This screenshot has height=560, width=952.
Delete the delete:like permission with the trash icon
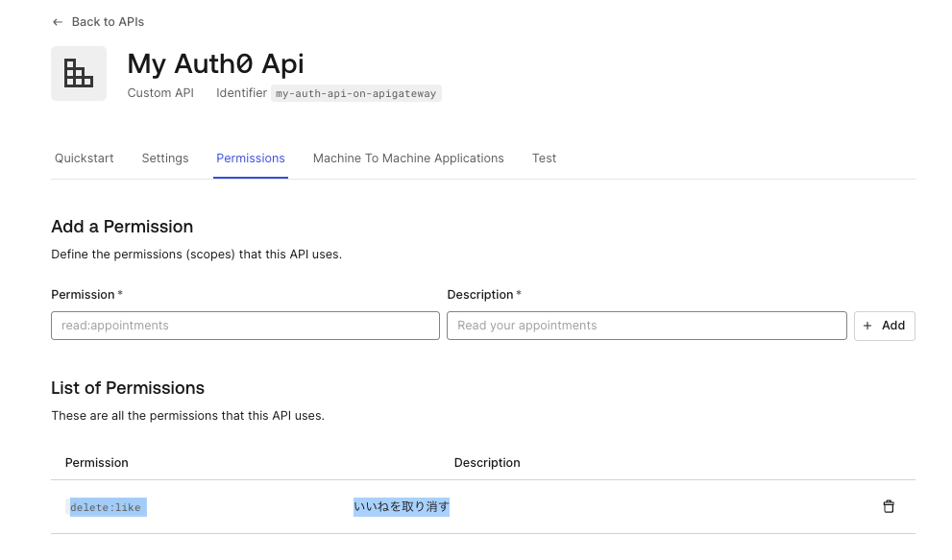pos(889,506)
